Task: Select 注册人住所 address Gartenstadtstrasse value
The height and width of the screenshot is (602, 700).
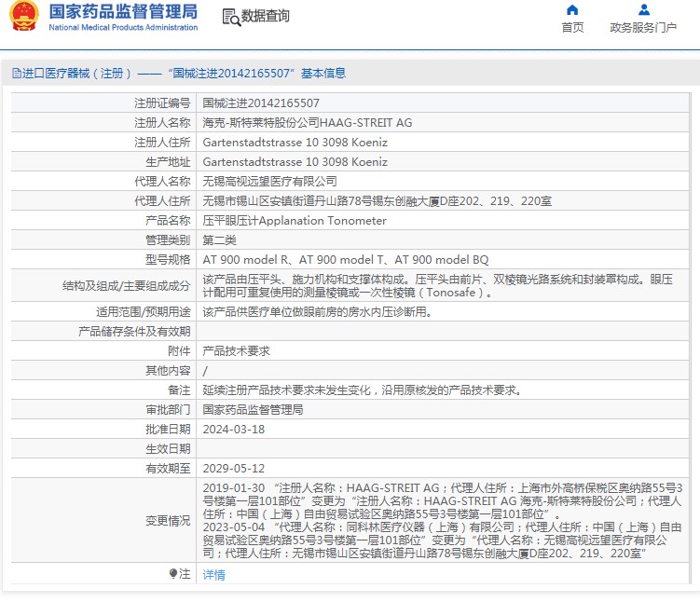Action: click(295, 143)
